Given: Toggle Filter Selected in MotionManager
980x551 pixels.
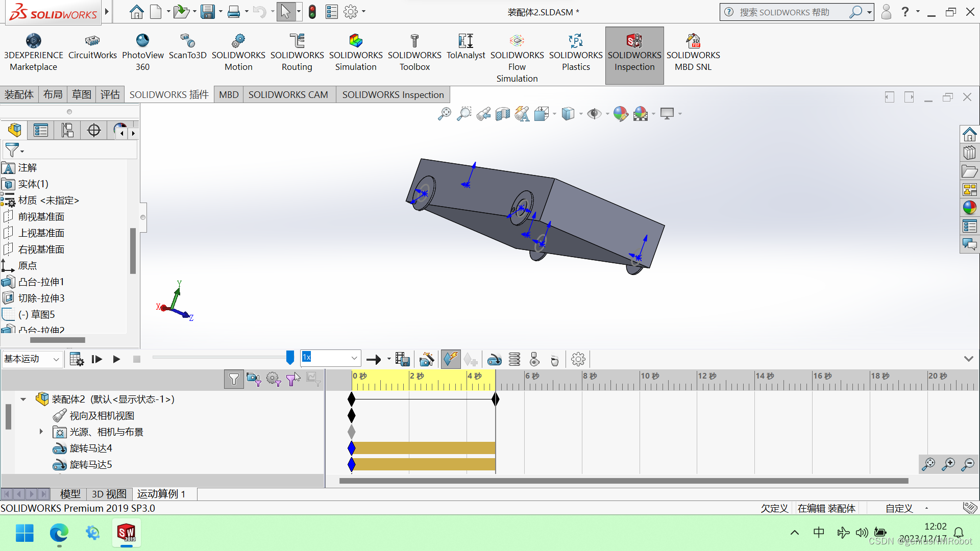Looking at the screenshot, I should coord(293,379).
